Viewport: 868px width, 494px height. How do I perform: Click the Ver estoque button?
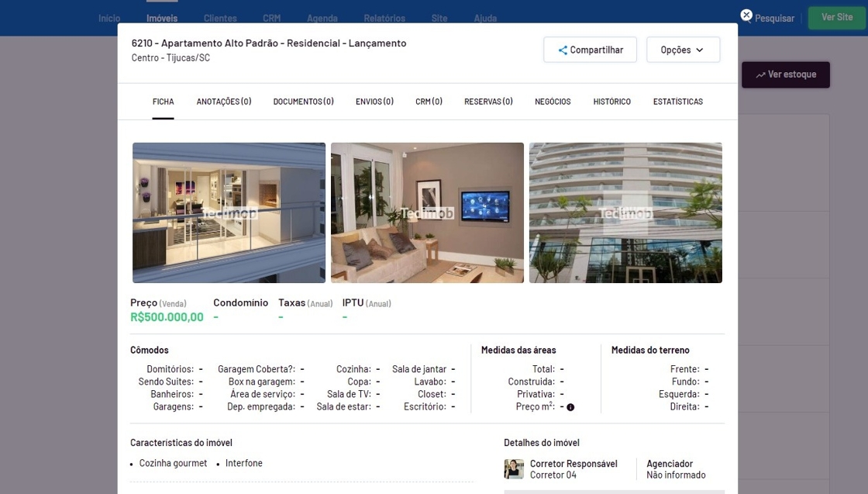click(x=786, y=74)
